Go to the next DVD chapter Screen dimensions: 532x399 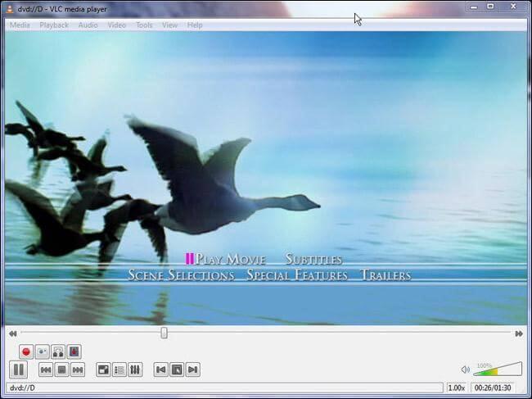pos(192,370)
